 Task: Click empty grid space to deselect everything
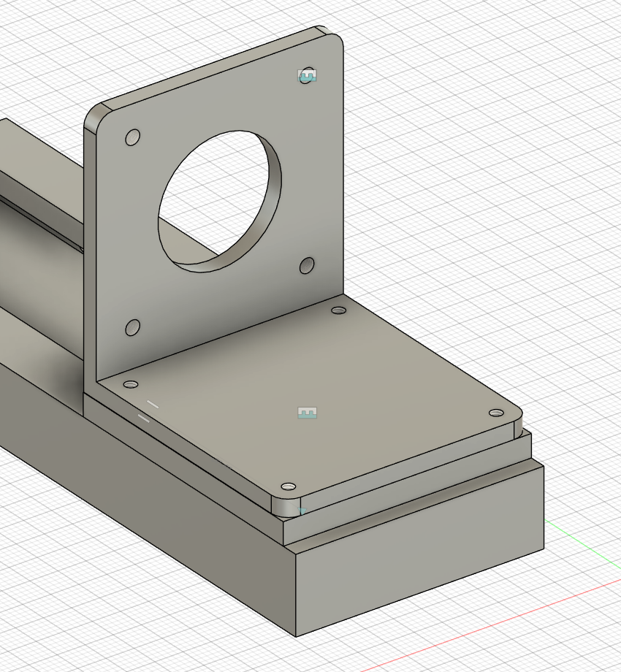pyautogui.click(x=511, y=183)
